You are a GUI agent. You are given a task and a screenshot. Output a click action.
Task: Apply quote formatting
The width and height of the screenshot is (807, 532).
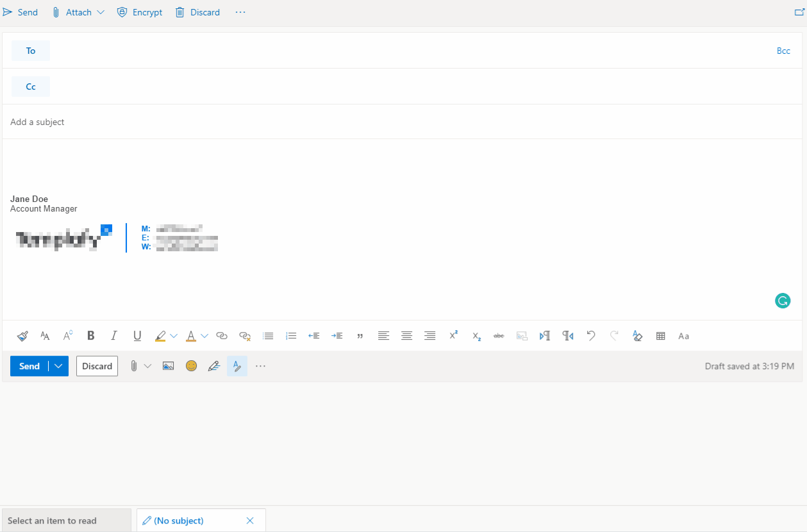point(360,336)
